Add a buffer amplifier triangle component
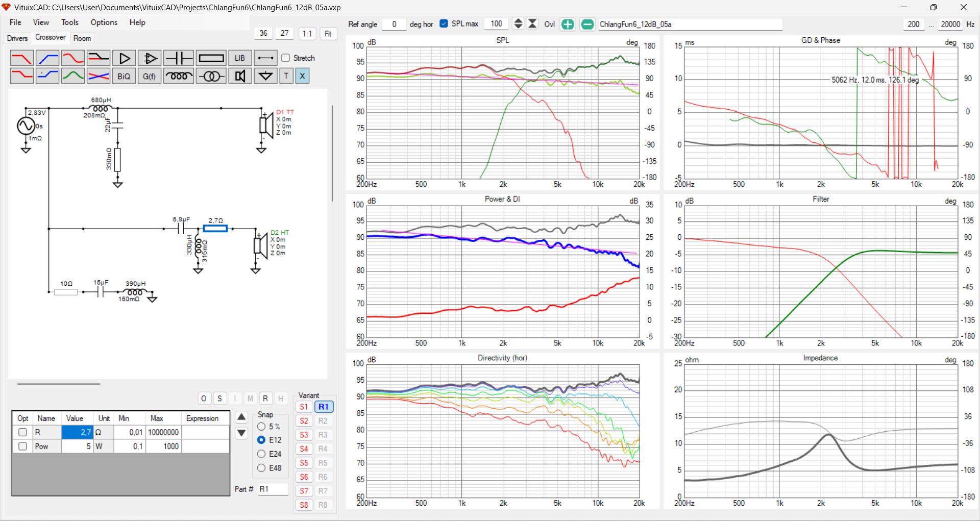980x521 pixels. click(x=124, y=58)
